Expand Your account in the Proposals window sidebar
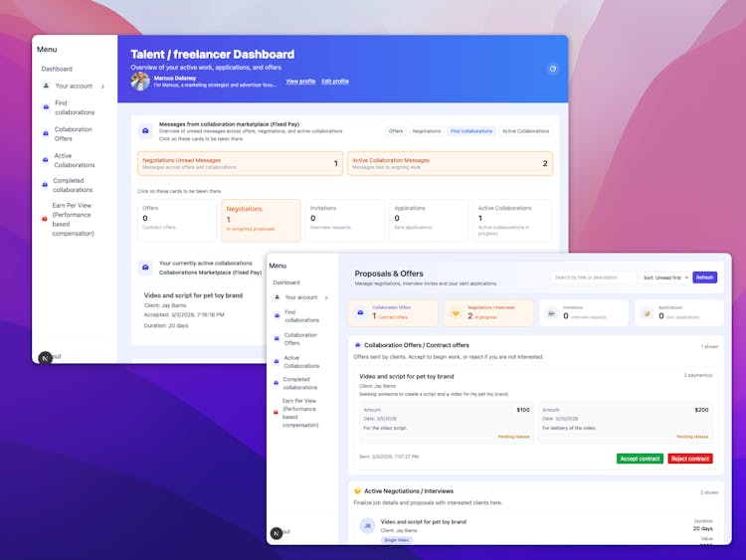The width and height of the screenshot is (746, 560). point(305,297)
